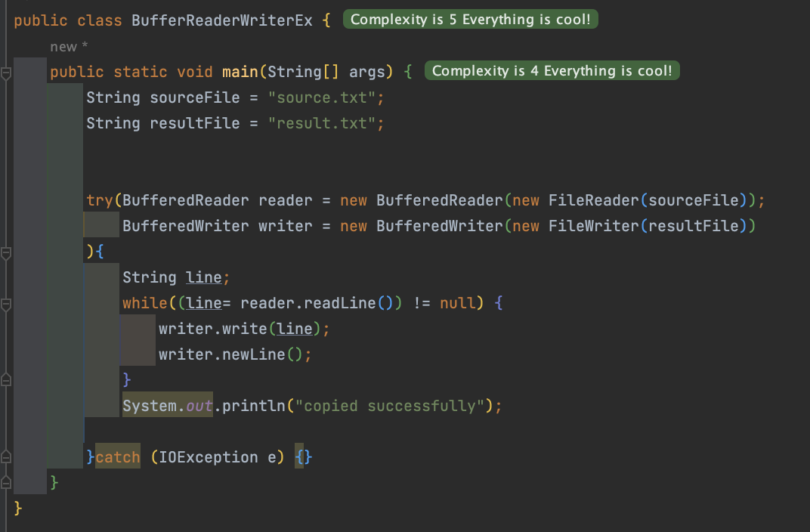Click the highlighted System.out reference
This screenshot has height=532, width=810.
tap(168, 406)
